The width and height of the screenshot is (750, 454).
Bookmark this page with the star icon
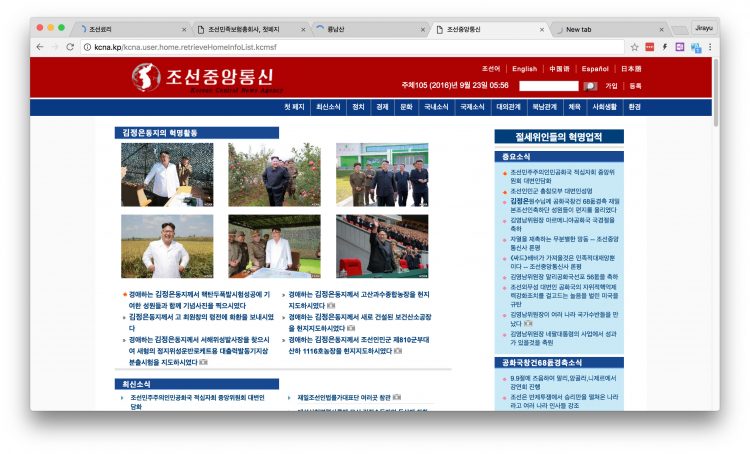[x=634, y=47]
